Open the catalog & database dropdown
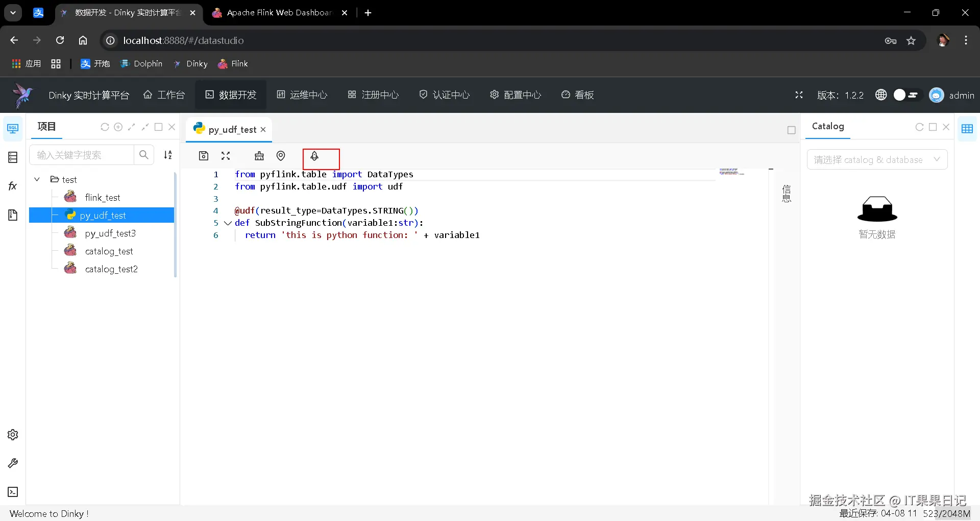 tap(877, 160)
